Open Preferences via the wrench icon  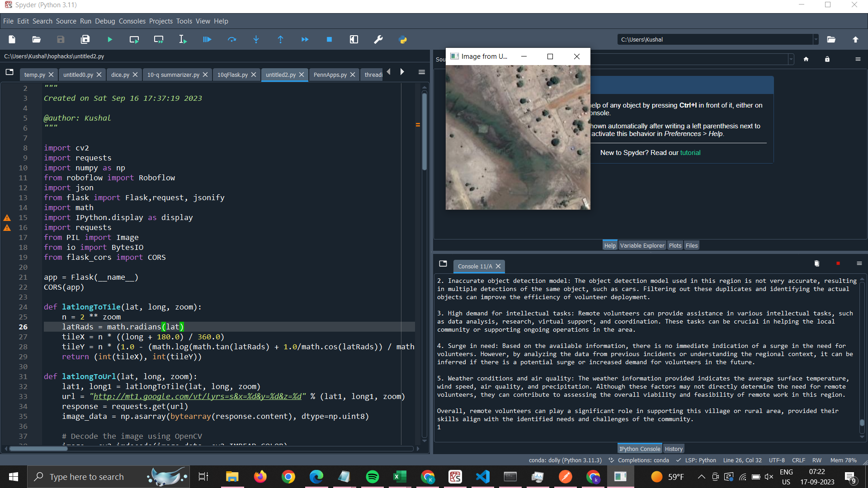point(378,40)
